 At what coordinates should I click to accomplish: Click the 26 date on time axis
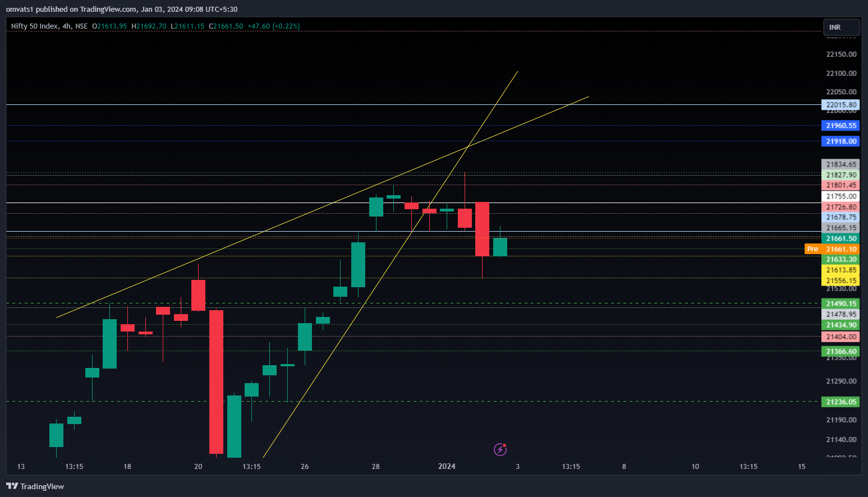click(305, 466)
